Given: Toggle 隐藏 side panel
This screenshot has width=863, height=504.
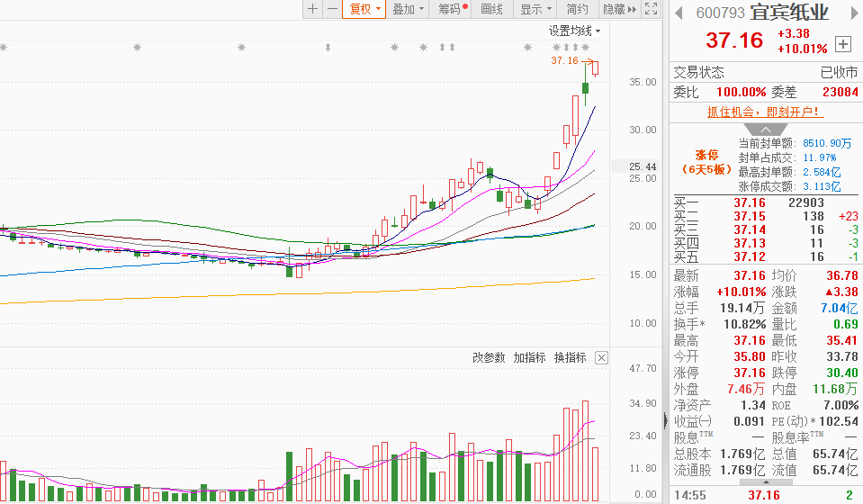Looking at the screenshot, I should tap(619, 9).
